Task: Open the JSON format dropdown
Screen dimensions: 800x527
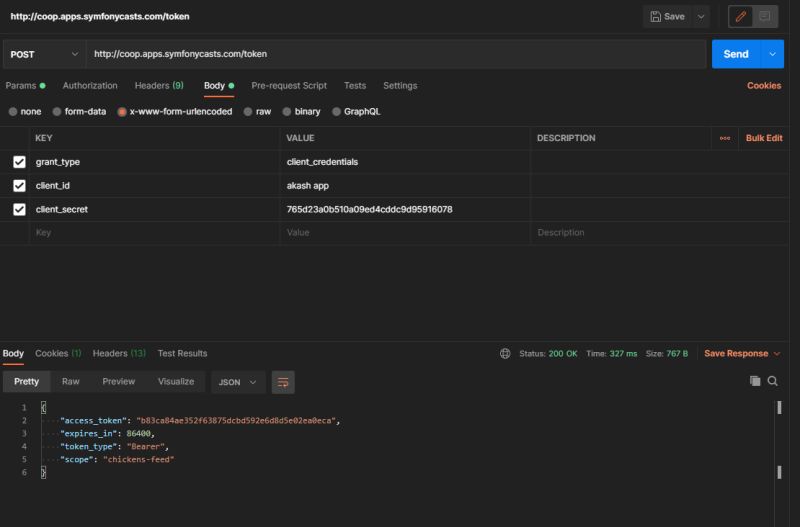Action: (x=238, y=382)
